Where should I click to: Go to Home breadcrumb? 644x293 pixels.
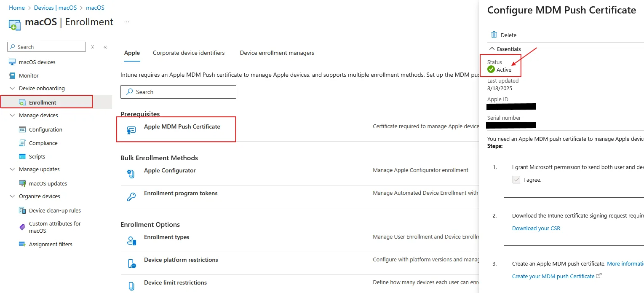pos(17,8)
